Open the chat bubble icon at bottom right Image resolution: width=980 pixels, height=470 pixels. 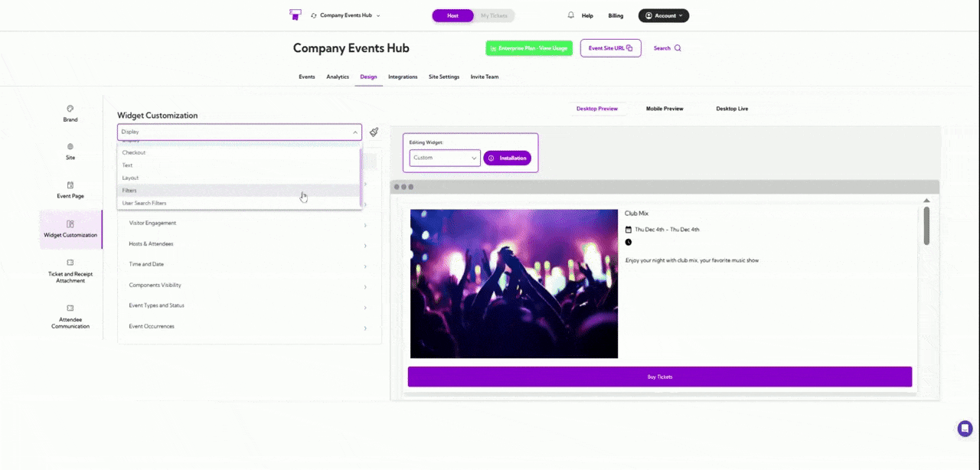click(x=965, y=429)
